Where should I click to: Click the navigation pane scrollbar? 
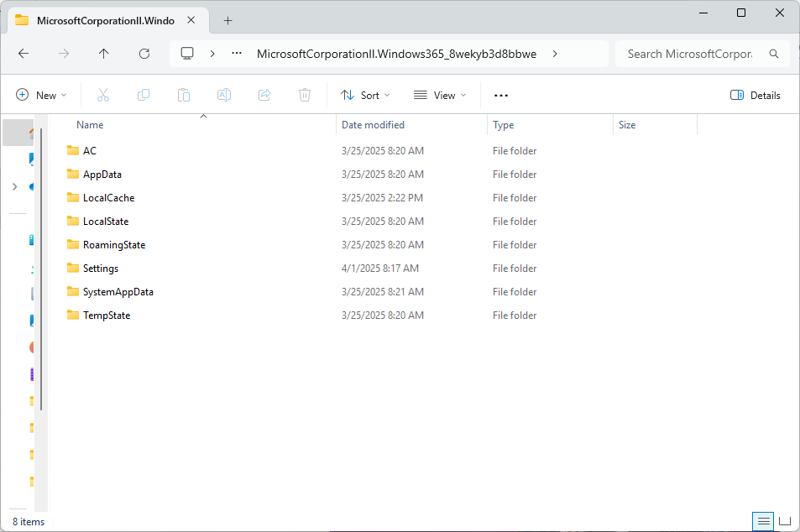coord(41,269)
